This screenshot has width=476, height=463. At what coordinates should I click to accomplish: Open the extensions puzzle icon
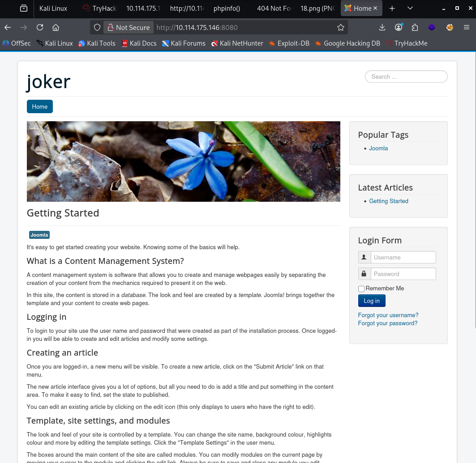tap(415, 27)
